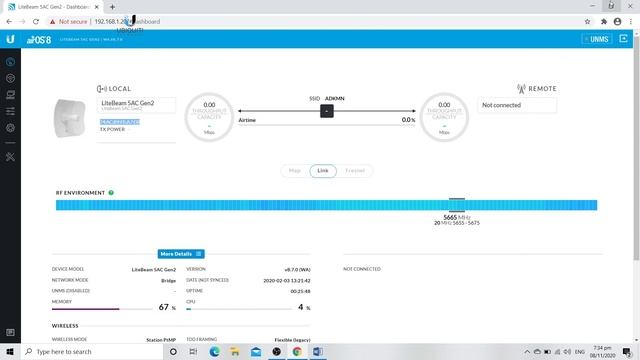The image size is (640, 360).
Task: Open the Tools wrench sidebar icon
Action: [x=10, y=157]
